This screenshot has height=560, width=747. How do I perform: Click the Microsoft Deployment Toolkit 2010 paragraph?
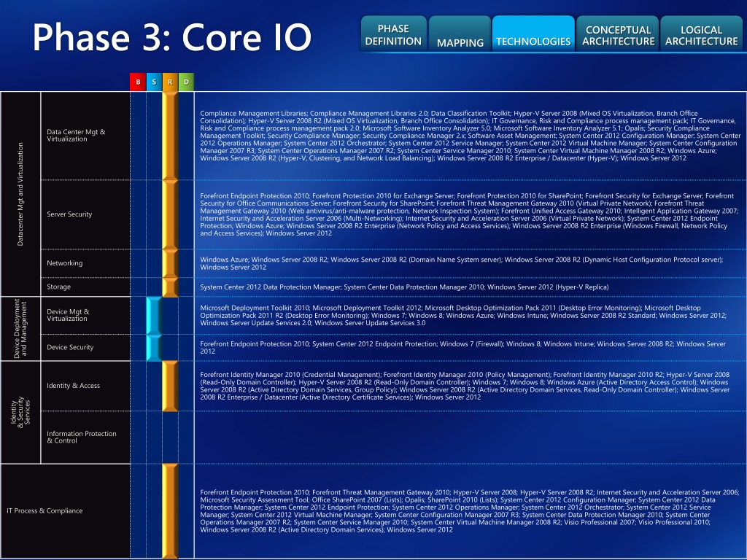463,315
